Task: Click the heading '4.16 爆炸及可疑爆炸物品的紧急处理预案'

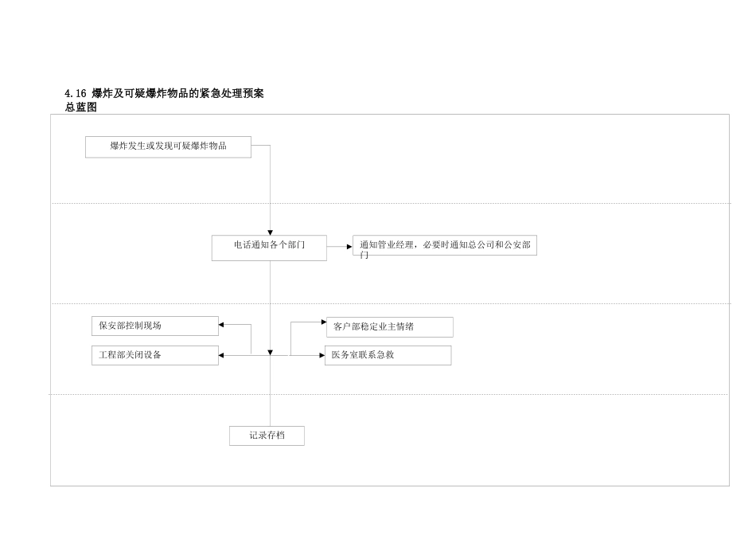Action: 164,93
